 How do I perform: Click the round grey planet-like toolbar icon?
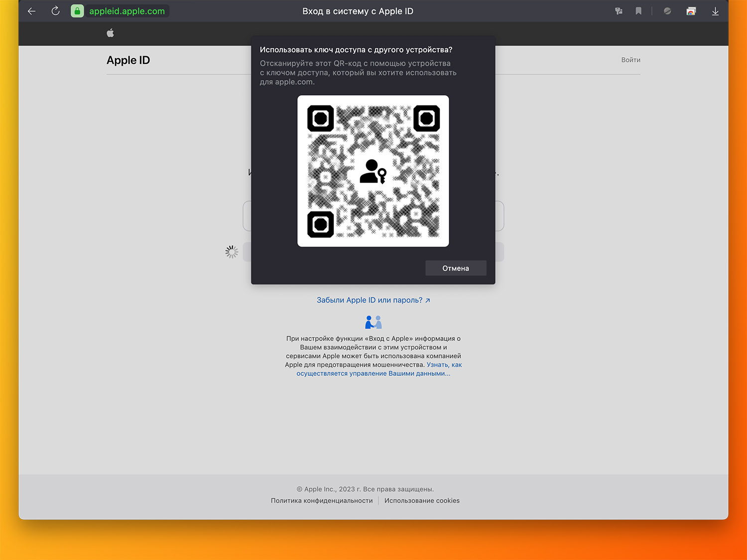(667, 11)
